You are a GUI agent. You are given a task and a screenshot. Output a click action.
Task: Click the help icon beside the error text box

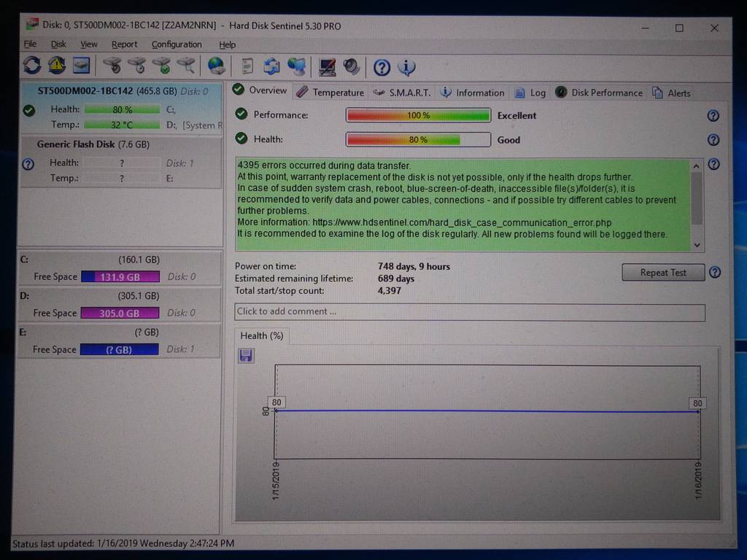713,164
